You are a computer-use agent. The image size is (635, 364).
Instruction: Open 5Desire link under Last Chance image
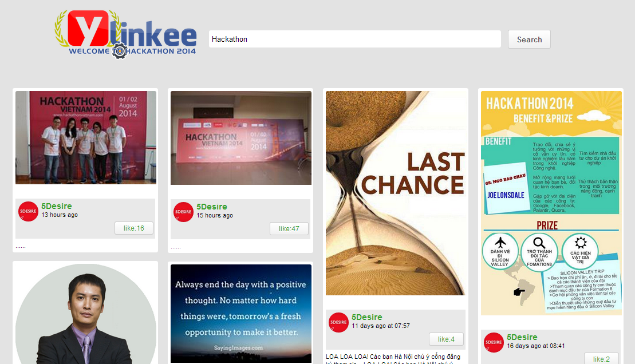pos(367,317)
